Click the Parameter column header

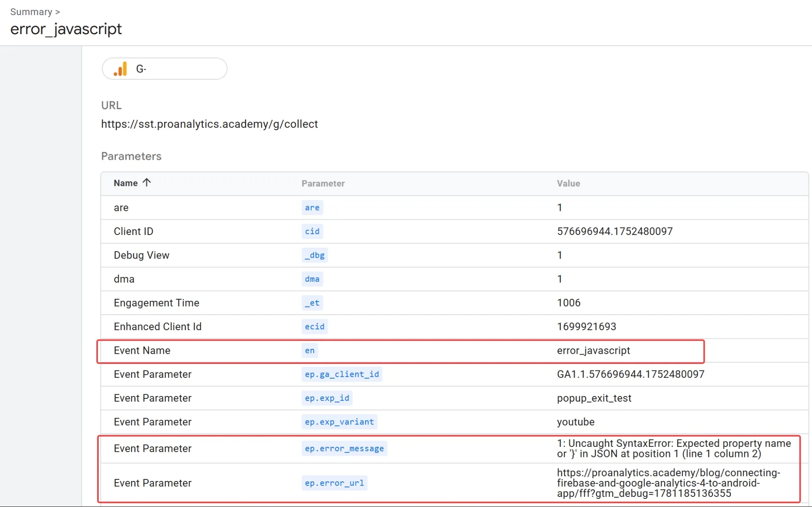323,183
